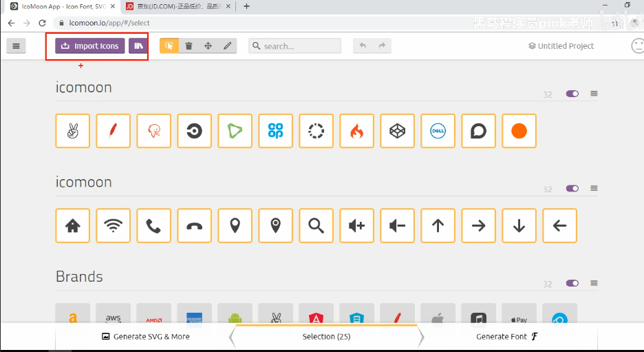The height and width of the screenshot is (352, 644).
Task: Select the down arrow icon
Action: (519, 225)
